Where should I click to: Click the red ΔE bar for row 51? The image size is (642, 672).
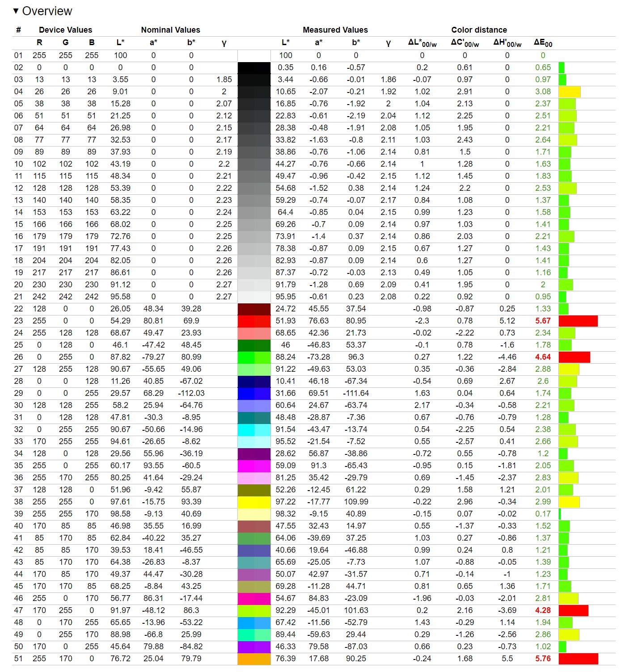point(579,659)
